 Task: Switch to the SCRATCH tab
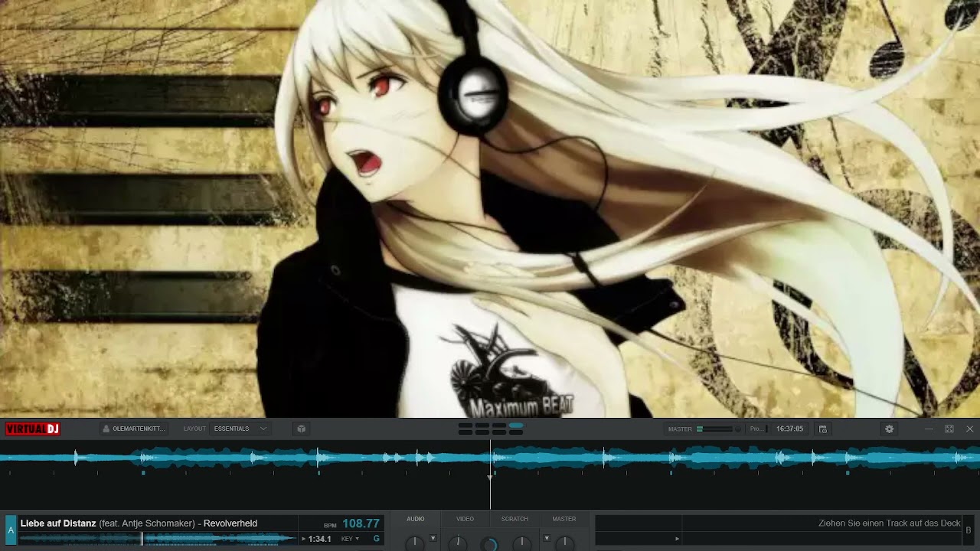coord(514,519)
